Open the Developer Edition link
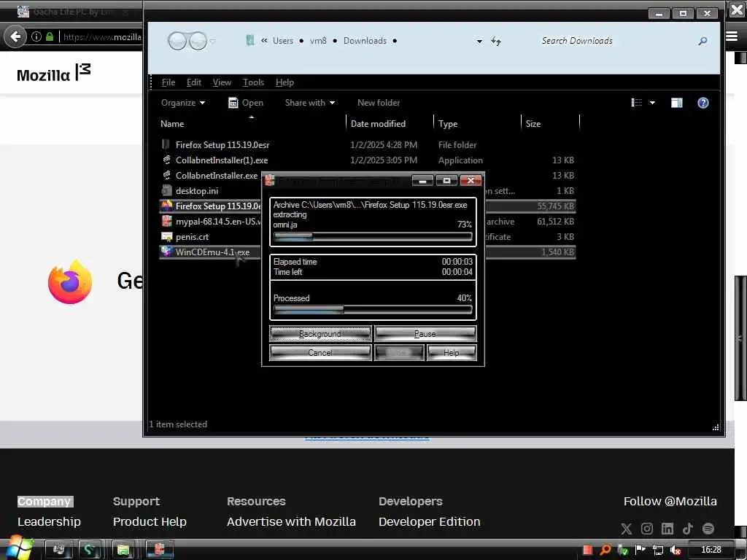Image resolution: width=747 pixels, height=560 pixels. click(x=429, y=522)
